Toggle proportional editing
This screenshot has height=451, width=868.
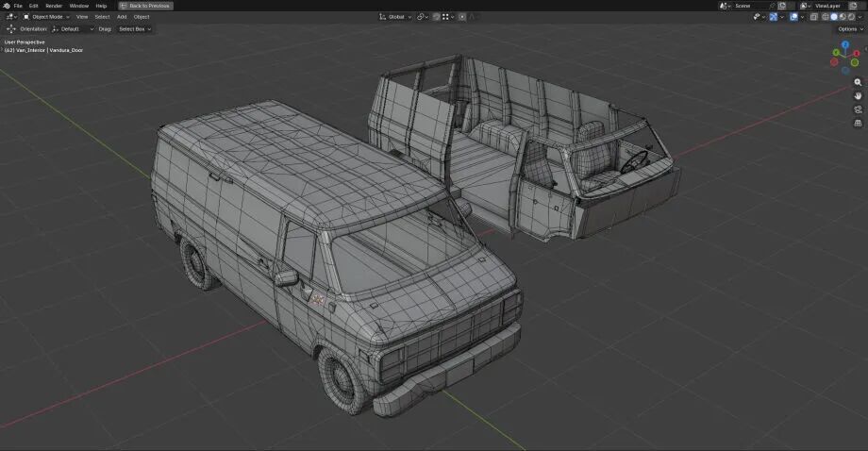coord(462,17)
